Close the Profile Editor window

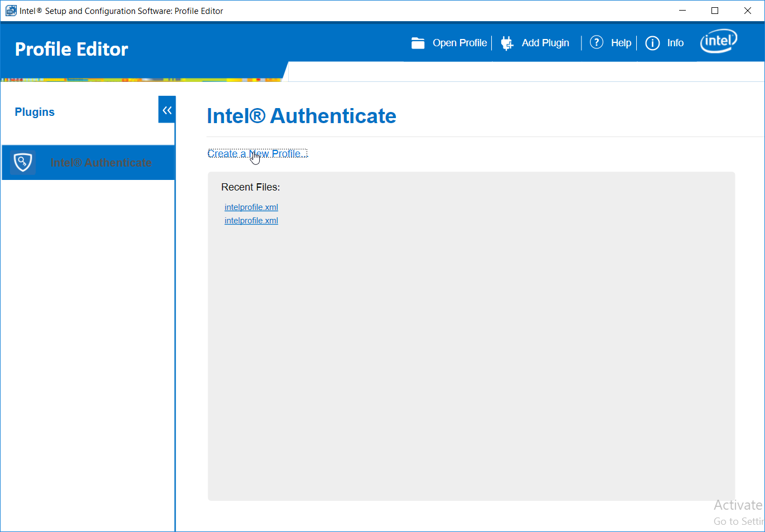tap(748, 11)
